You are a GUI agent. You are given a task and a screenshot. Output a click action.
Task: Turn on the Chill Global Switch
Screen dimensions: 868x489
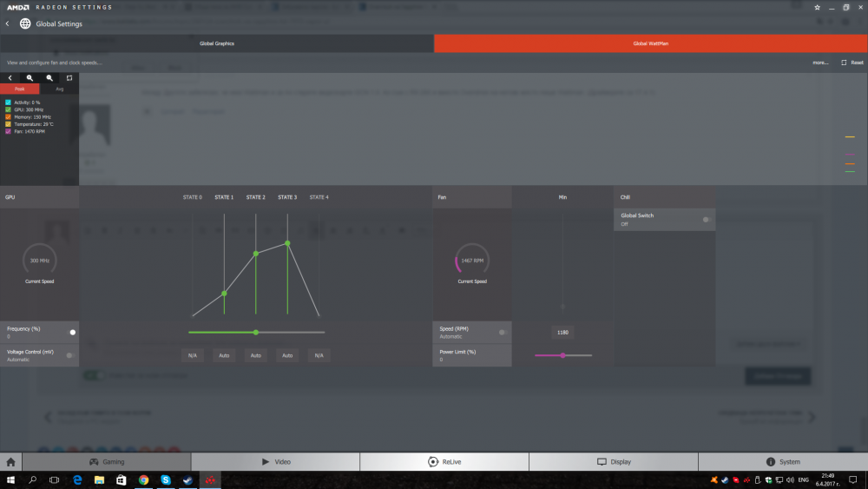[706, 220]
